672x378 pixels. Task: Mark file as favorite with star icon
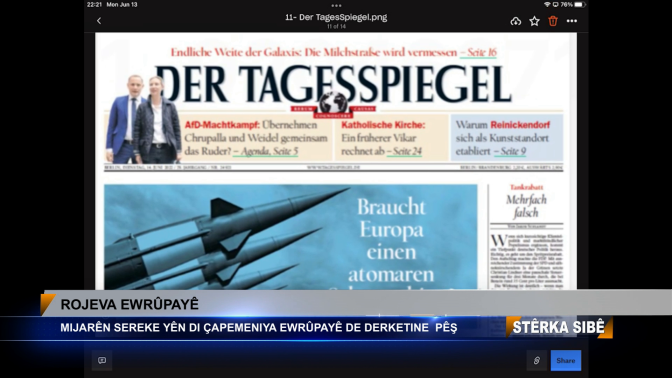pos(534,21)
